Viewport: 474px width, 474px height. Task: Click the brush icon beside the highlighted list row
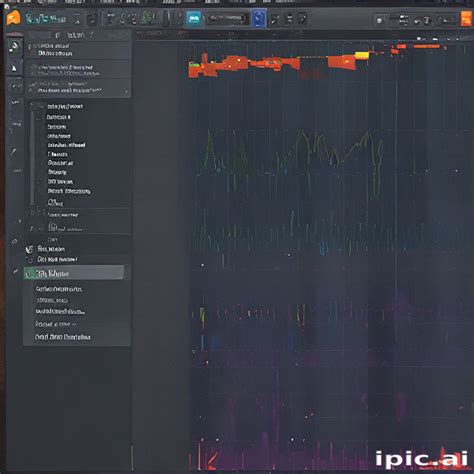pyautogui.click(x=15, y=272)
